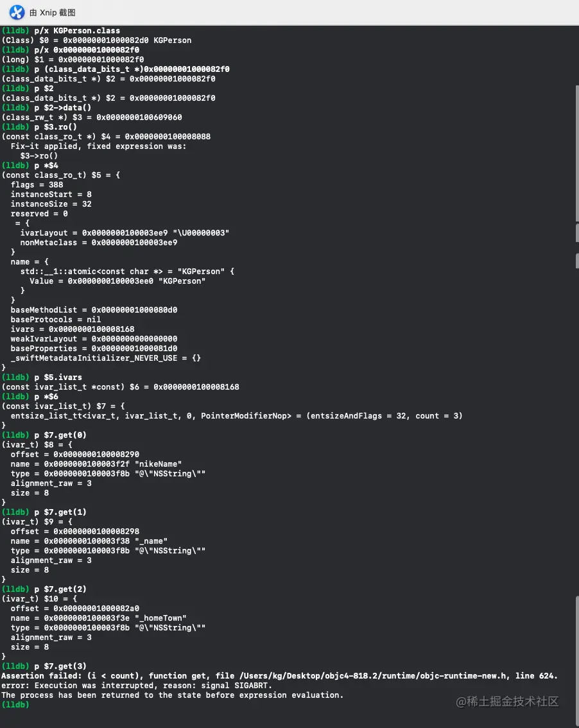Select the 'p *$4' command line

point(30,166)
